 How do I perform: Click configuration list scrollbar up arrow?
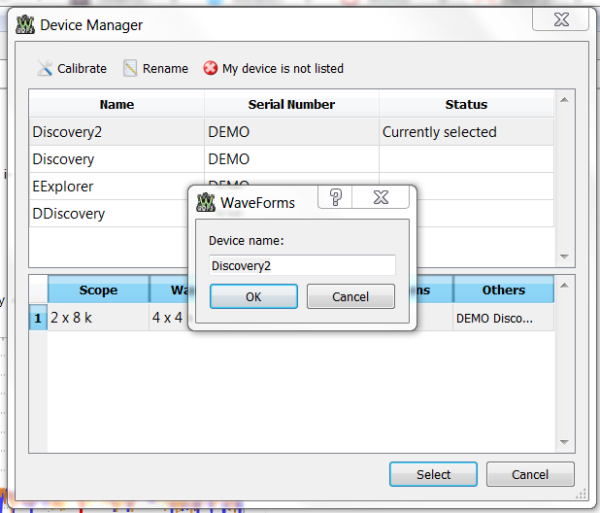tap(564, 285)
